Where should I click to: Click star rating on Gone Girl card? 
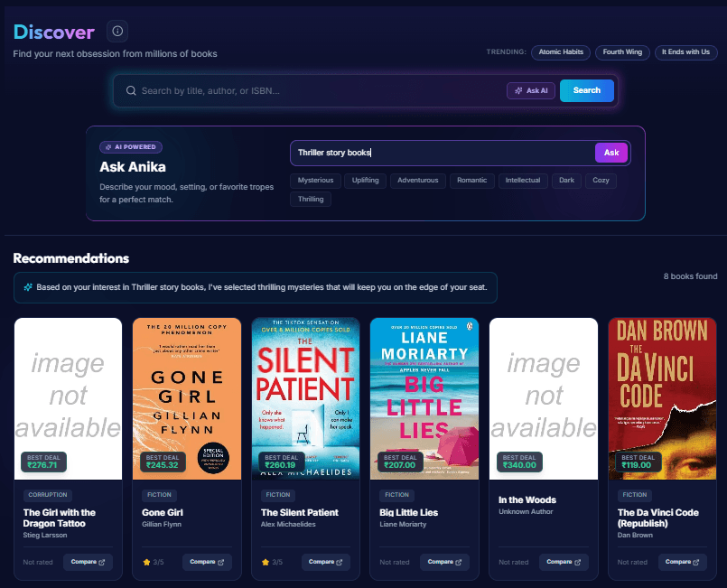(146, 562)
